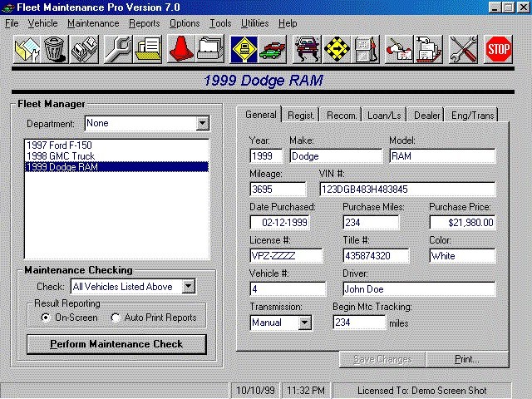The width and height of the screenshot is (532, 399).
Task: Open the Vehicle menu
Action: pyautogui.click(x=42, y=23)
